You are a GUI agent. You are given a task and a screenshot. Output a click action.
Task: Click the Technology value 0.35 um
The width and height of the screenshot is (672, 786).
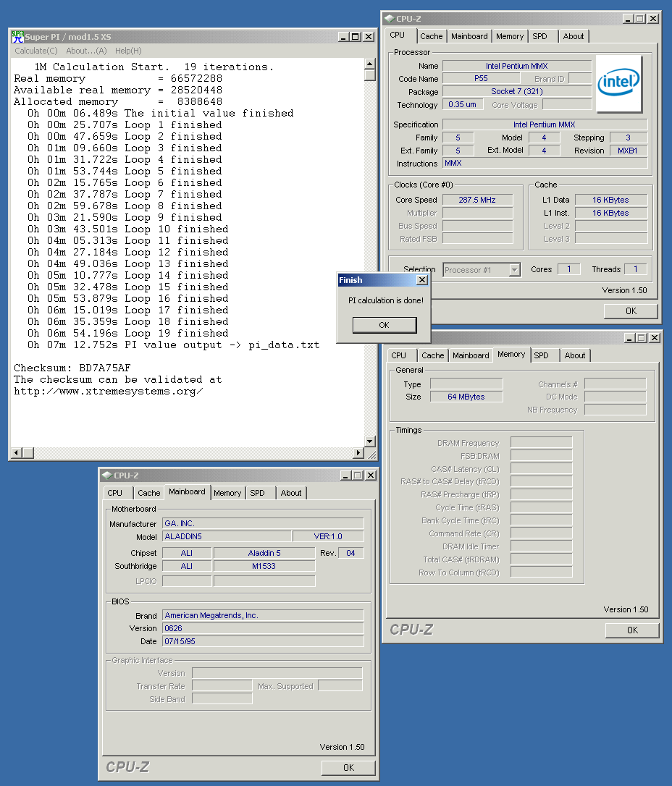point(463,104)
